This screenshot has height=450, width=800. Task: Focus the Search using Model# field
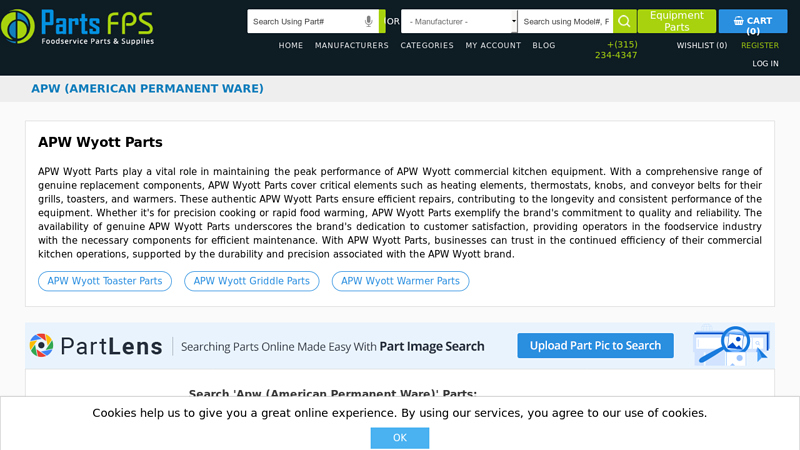565,21
